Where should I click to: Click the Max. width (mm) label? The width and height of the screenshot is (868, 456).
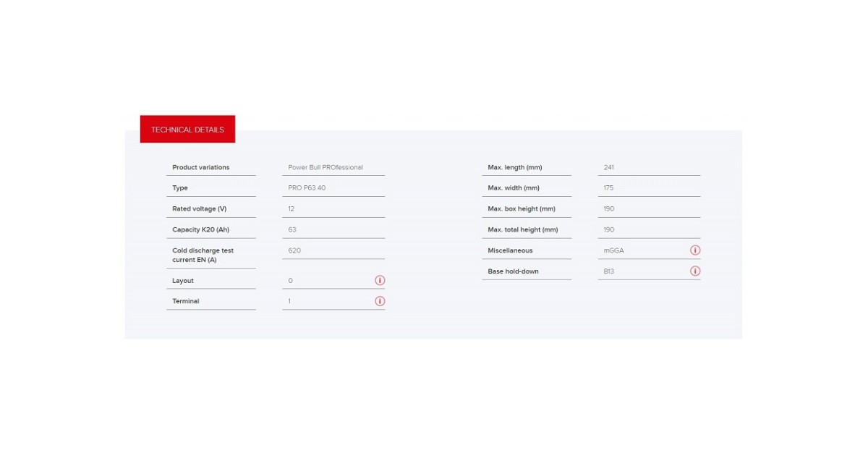(x=514, y=188)
